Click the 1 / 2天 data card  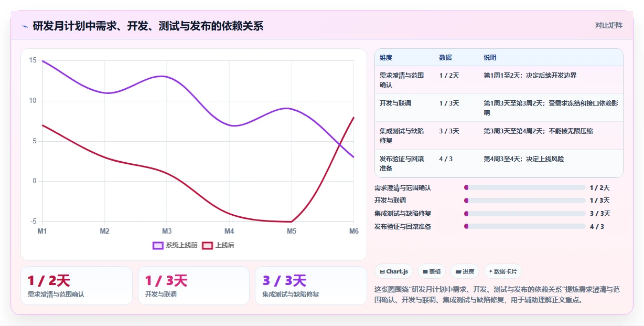click(x=77, y=286)
